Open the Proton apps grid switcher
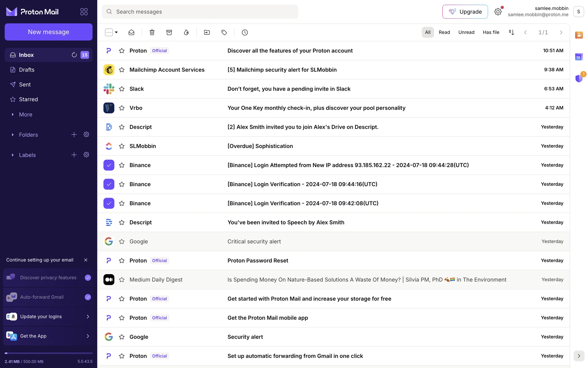Image resolution: width=588 pixels, height=368 pixels. (x=84, y=12)
